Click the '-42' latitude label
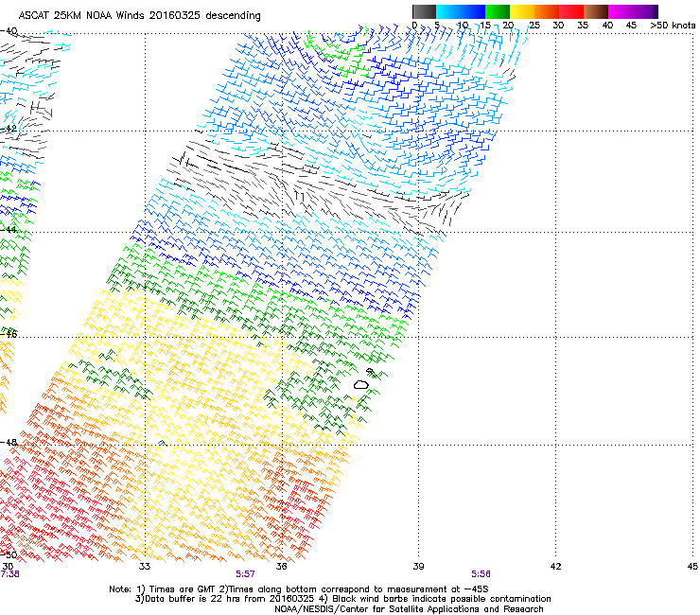This screenshot has width=700, height=615. (x=9, y=129)
